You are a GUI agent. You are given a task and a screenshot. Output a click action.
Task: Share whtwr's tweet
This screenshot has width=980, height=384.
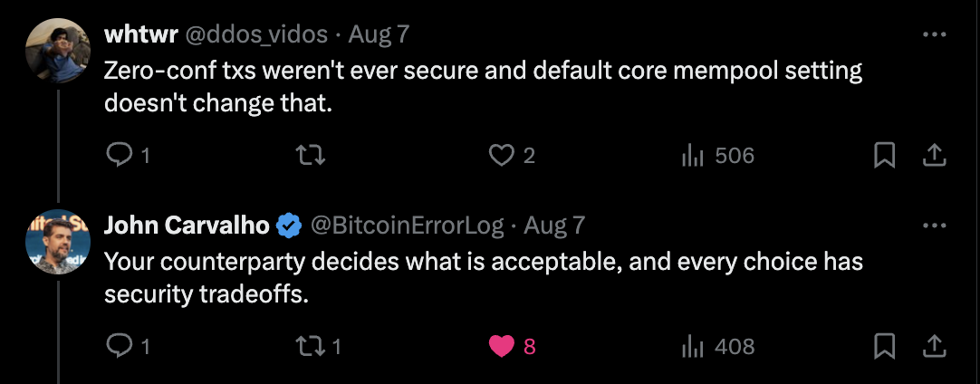coord(933,156)
